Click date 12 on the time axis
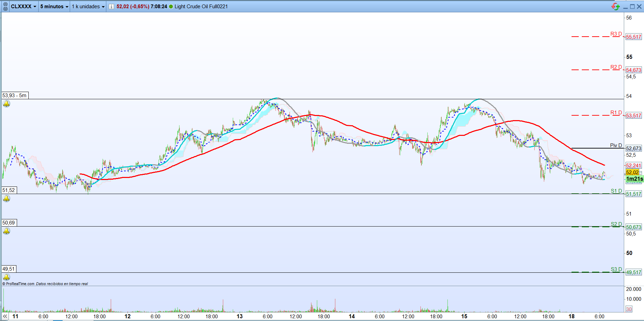This screenshot has height=321, width=644. (x=128, y=317)
